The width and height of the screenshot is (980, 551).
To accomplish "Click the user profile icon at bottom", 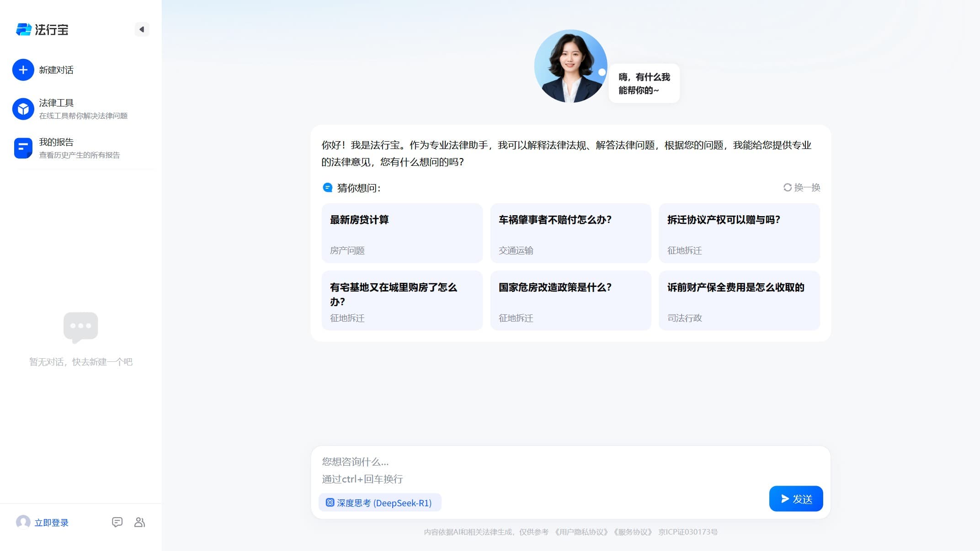I will point(139,522).
